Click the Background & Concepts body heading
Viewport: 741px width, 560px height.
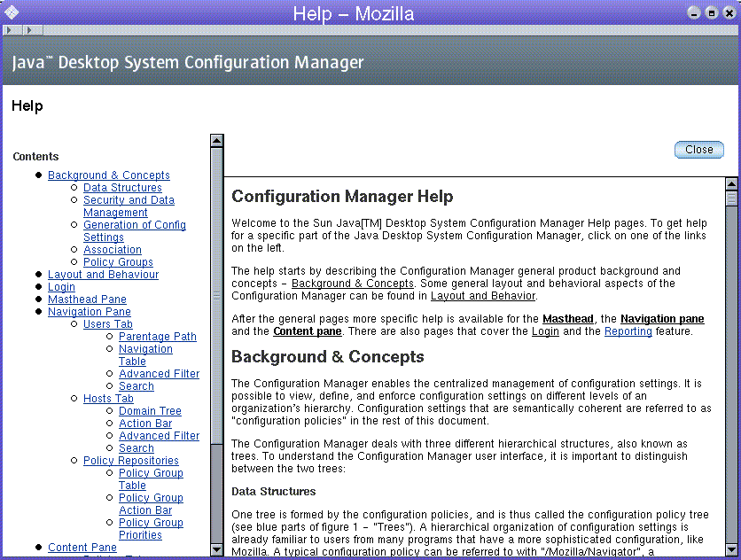(327, 356)
